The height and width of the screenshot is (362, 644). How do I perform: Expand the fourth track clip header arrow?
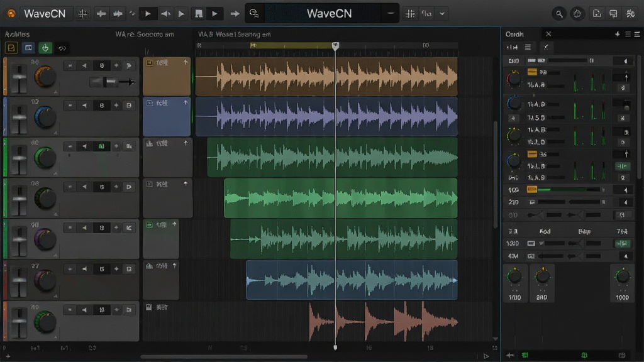coord(186,184)
